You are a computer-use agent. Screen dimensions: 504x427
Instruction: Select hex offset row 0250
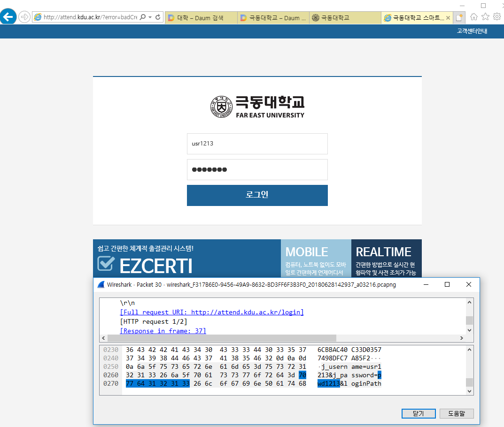click(110, 366)
